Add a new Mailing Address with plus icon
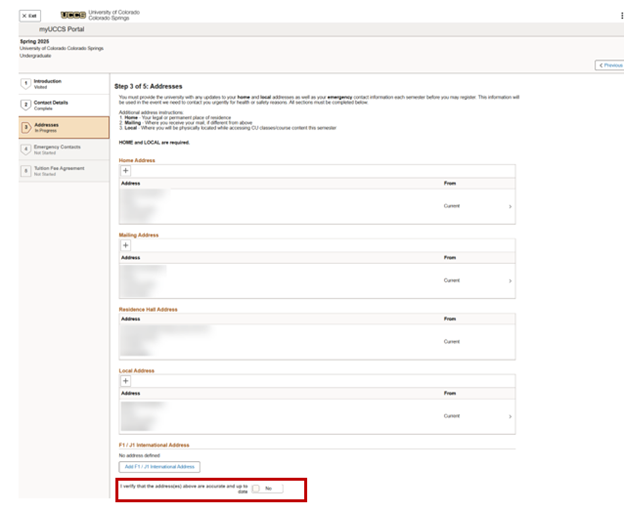624x512 pixels. pos(125,245)
